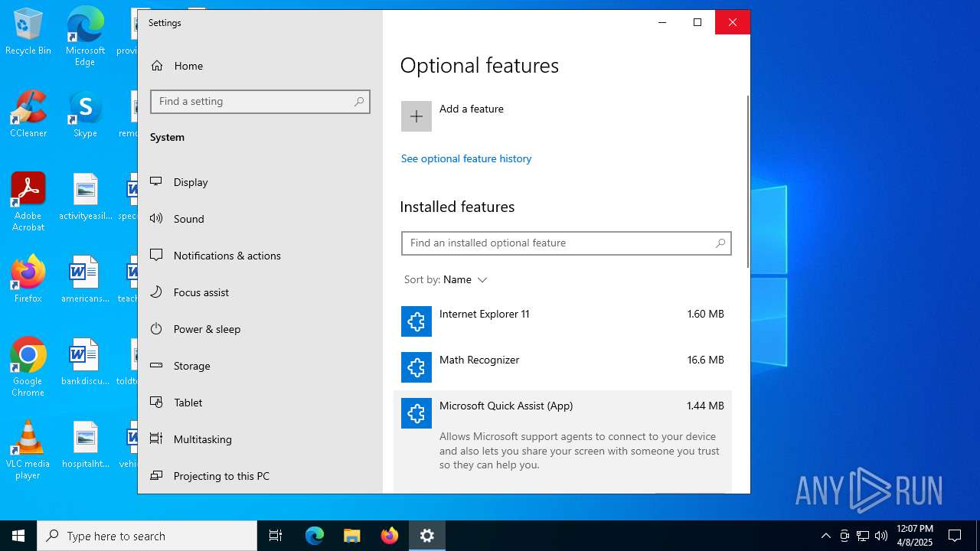The height and width of the screenshot is (551, 980).
Task: Open Firefox from the taskbar
Action: [x=390, y=536]
